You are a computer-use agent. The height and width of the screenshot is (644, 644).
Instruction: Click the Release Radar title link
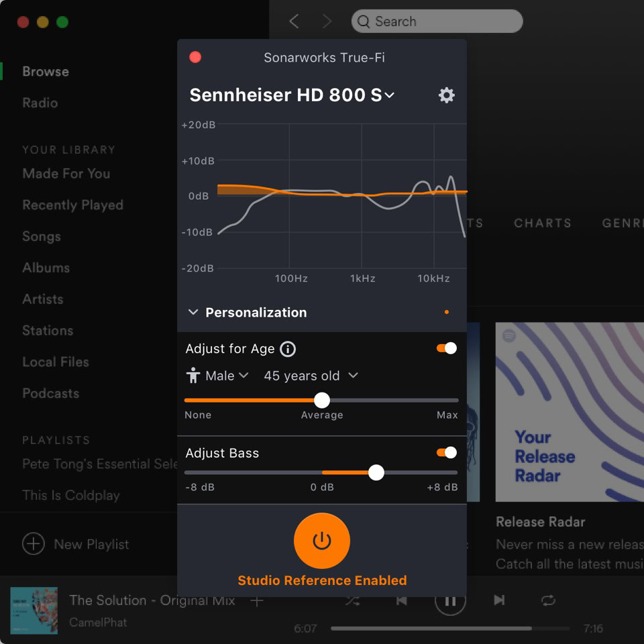(x=540, y=522)
